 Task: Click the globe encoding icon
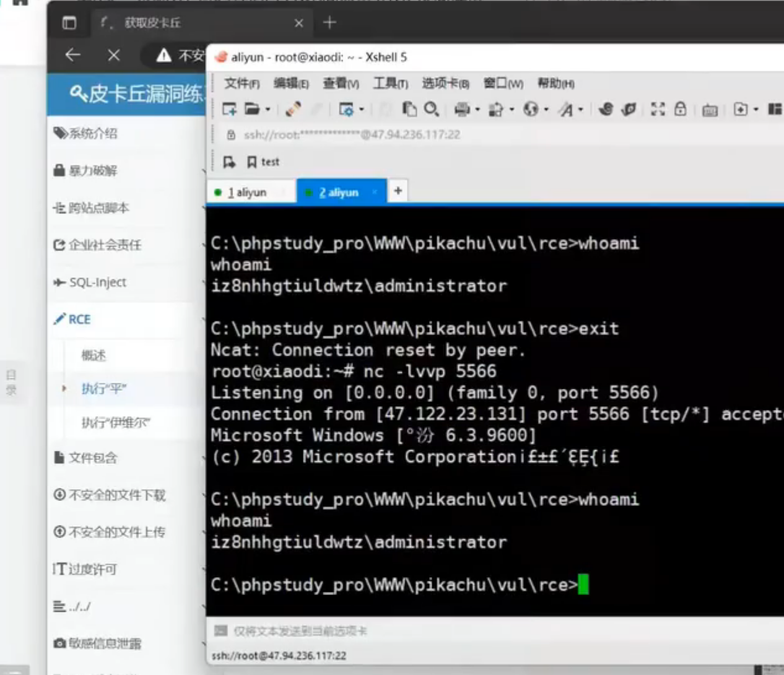tap(531, 110)
